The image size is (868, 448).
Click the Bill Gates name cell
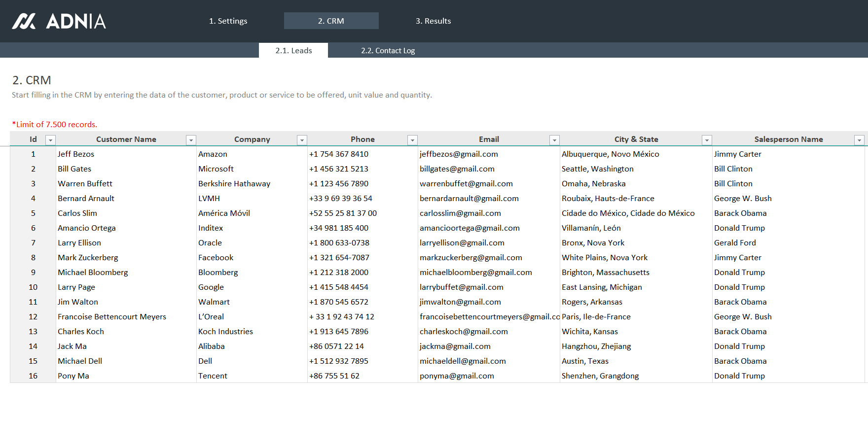pos(126,169)
